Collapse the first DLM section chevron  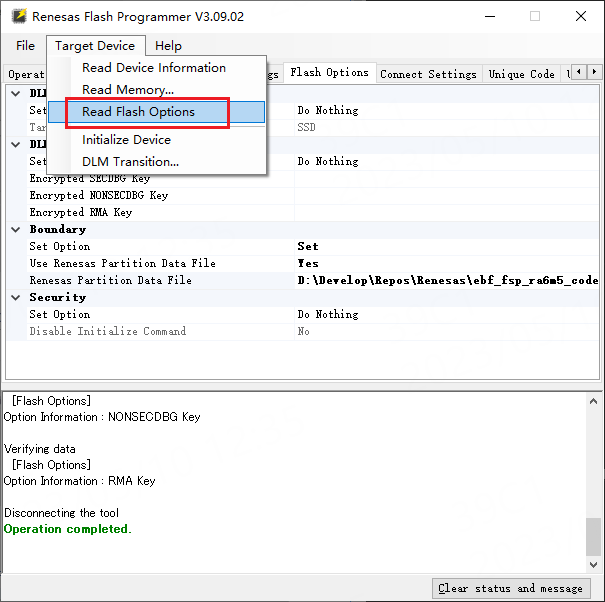(16, 93)
